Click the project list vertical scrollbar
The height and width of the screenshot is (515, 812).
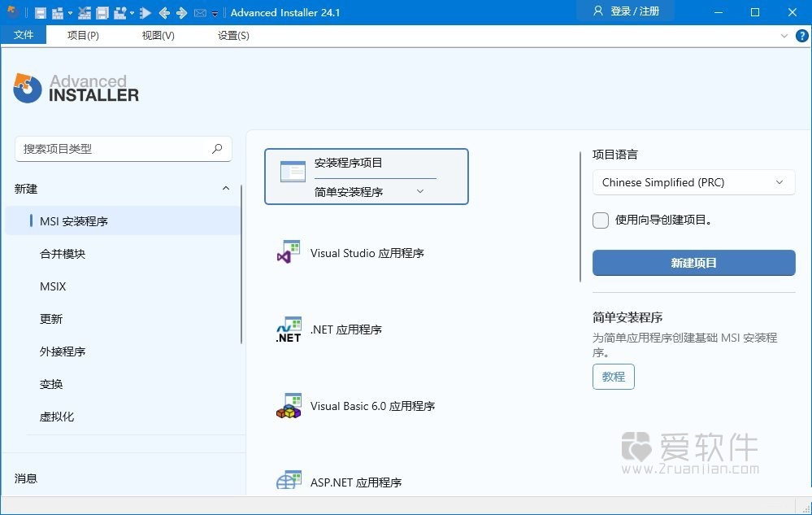[580, 216]
